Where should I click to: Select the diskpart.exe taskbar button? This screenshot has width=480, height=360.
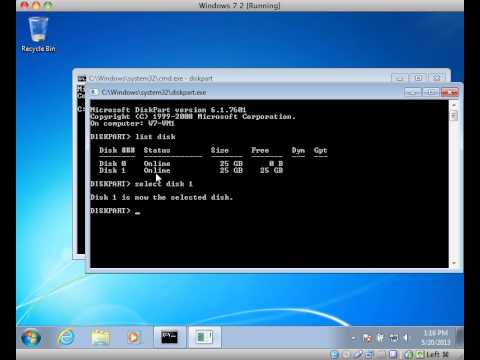(204, 337)
